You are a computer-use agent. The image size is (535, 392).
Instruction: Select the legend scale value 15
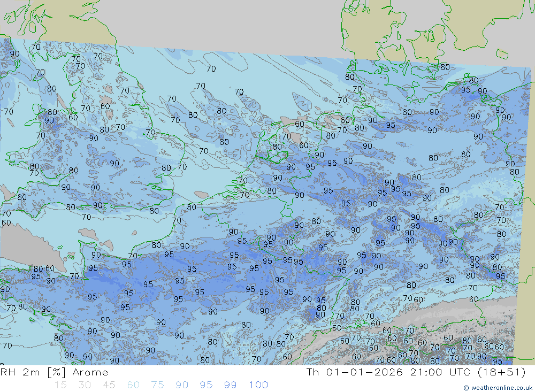click(60, 385)
